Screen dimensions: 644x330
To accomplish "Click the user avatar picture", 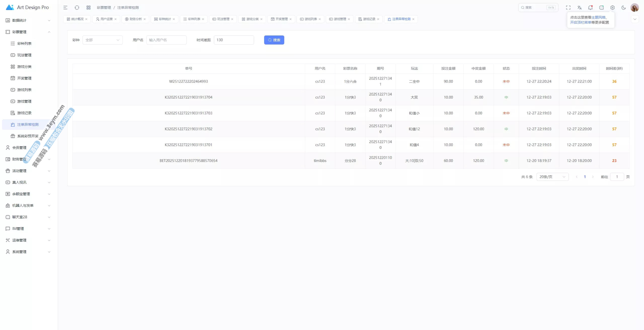I will click(634, 8).
